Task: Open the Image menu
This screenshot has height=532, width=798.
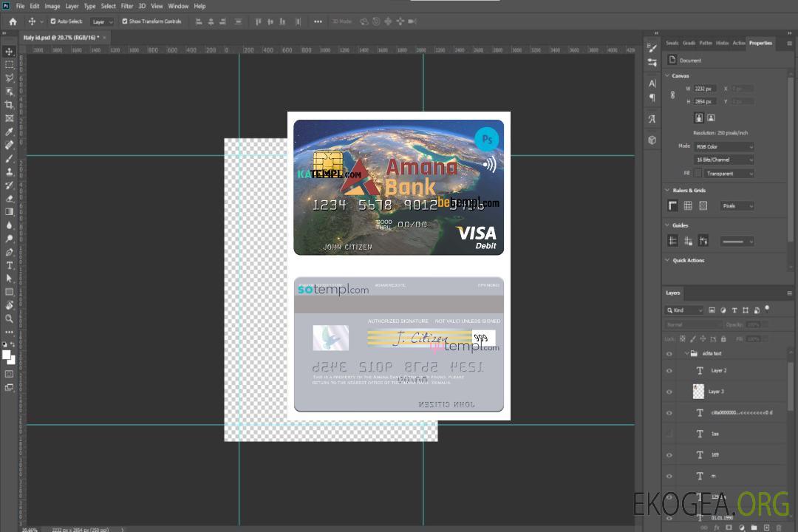Action: (x=52, y=6)
